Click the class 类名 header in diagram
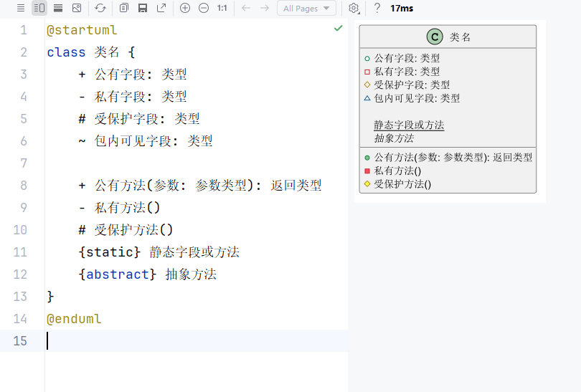The width and height of the screenshot is (581, 392). point(448,37)
